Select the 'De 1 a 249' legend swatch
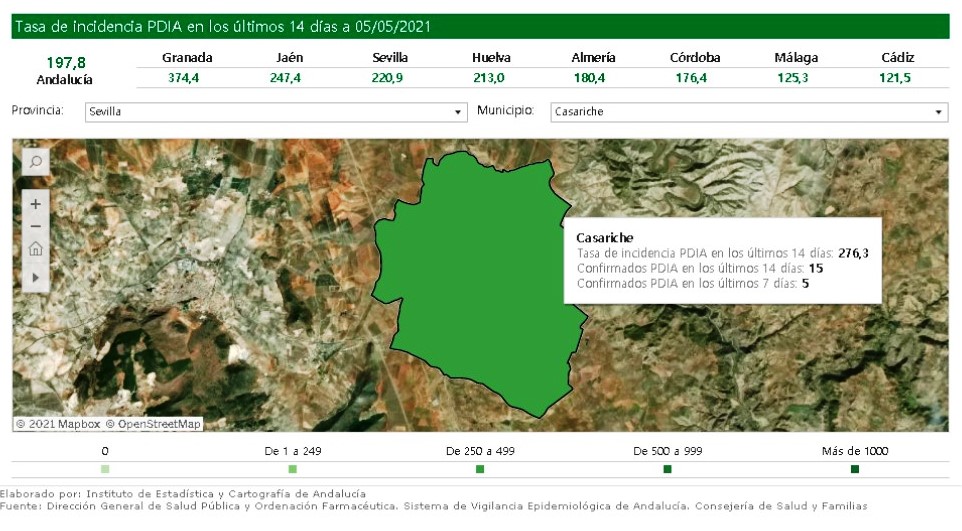Screen dimensions: 962x531 pyautogui.click(x=293, y=469)
